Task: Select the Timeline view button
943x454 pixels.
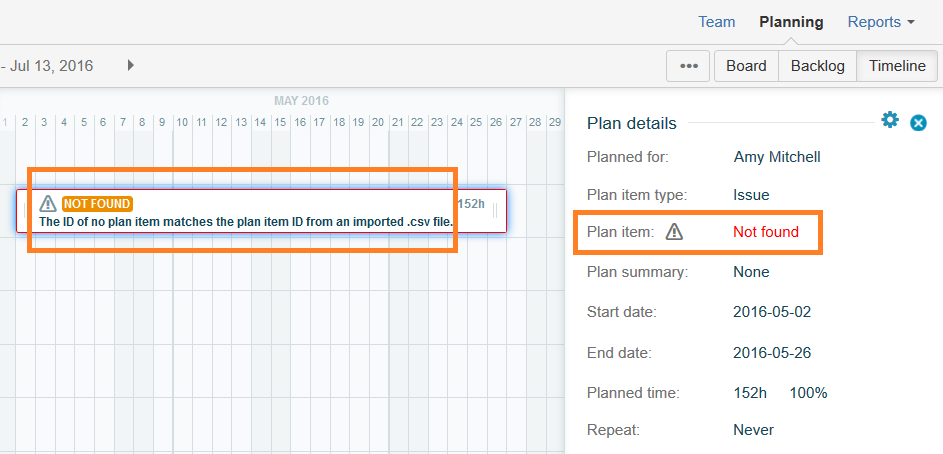Action: (897, 66)
